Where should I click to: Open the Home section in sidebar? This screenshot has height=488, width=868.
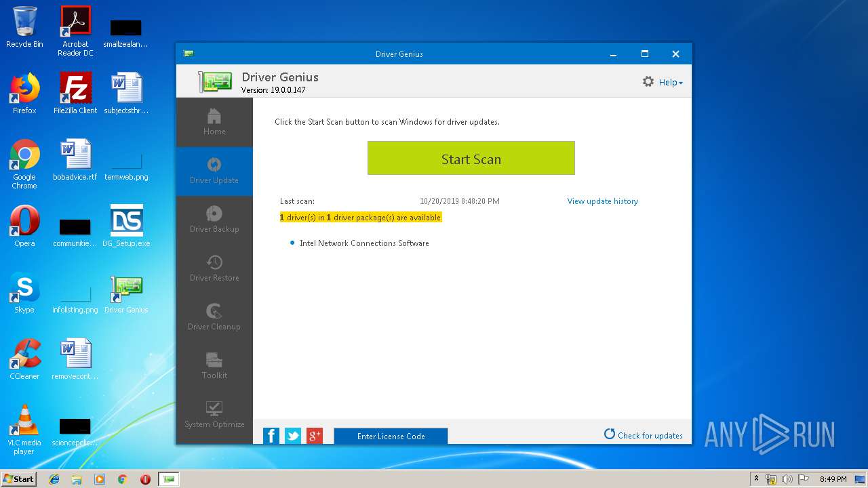214,123
